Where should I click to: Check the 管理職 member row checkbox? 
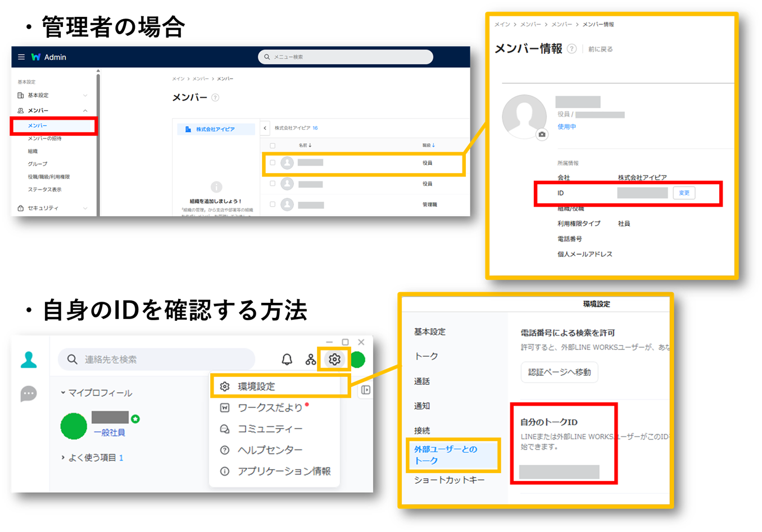point(273,204)
